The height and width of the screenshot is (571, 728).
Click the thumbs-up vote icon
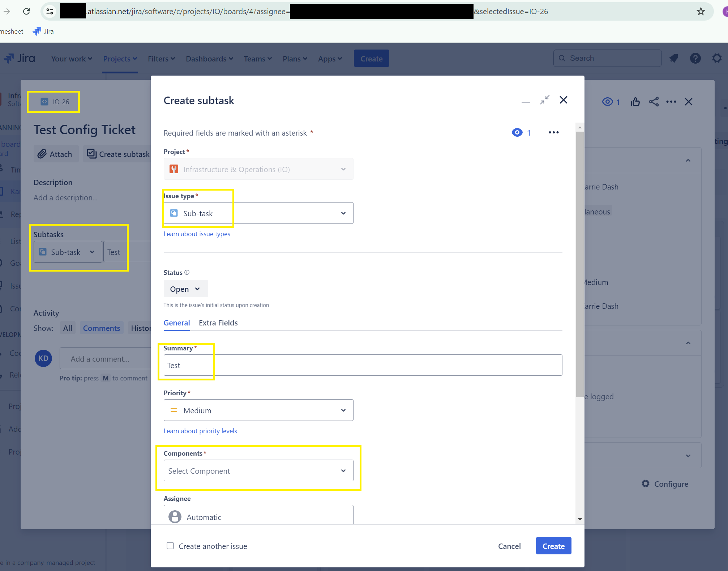click(635, 102)
